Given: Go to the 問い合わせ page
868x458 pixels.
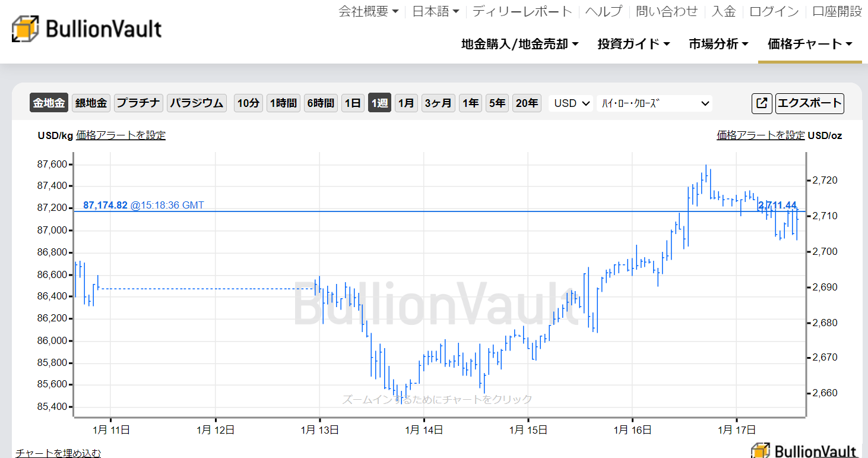Looking at the screenshot, I should (667, 11).
